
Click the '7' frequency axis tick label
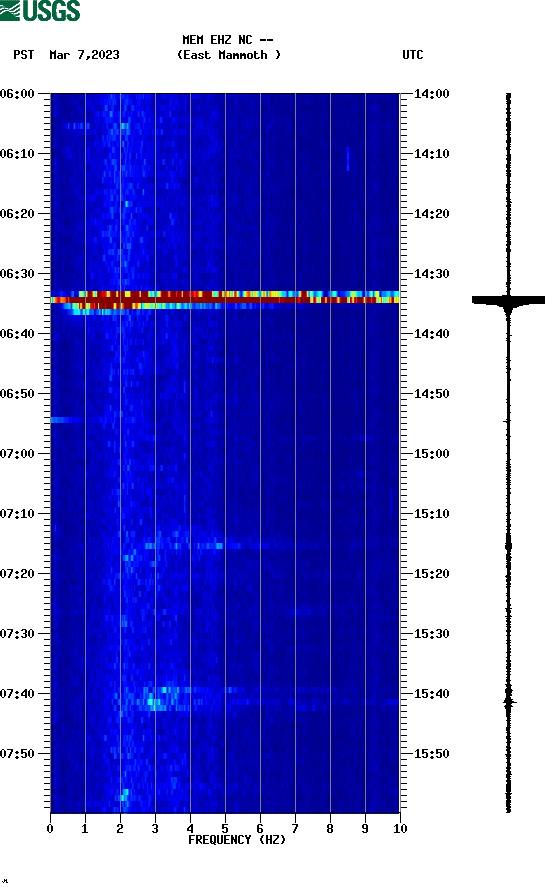[295, 829]
